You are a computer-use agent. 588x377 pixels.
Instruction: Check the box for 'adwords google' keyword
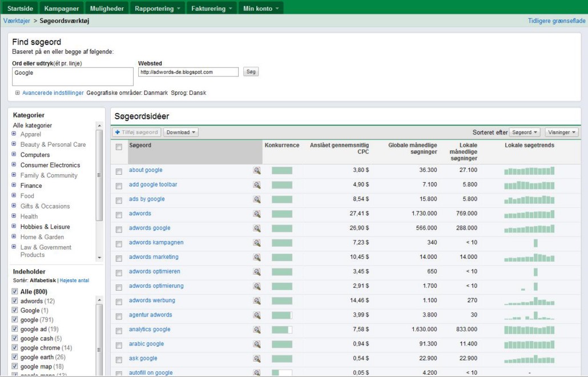pyautogui.click(x=119, y=229)
